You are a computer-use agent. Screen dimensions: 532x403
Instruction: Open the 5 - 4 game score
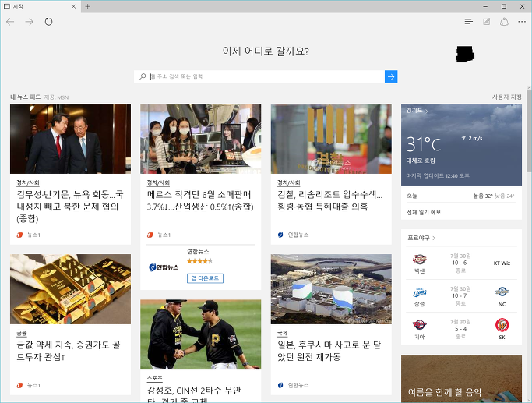[x=461, y=329]
